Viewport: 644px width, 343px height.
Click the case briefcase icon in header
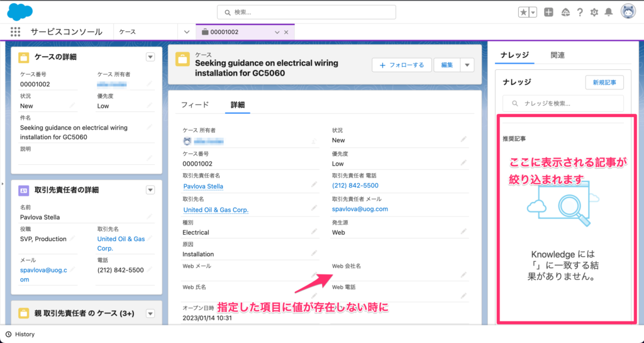click(x=182, y=59)
